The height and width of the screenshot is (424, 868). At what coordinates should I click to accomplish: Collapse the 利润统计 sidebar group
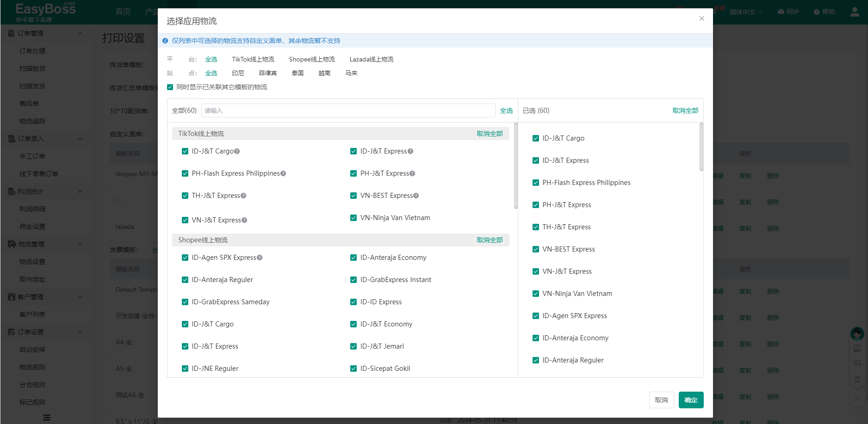pyautogui.click(x=80, y=191)
